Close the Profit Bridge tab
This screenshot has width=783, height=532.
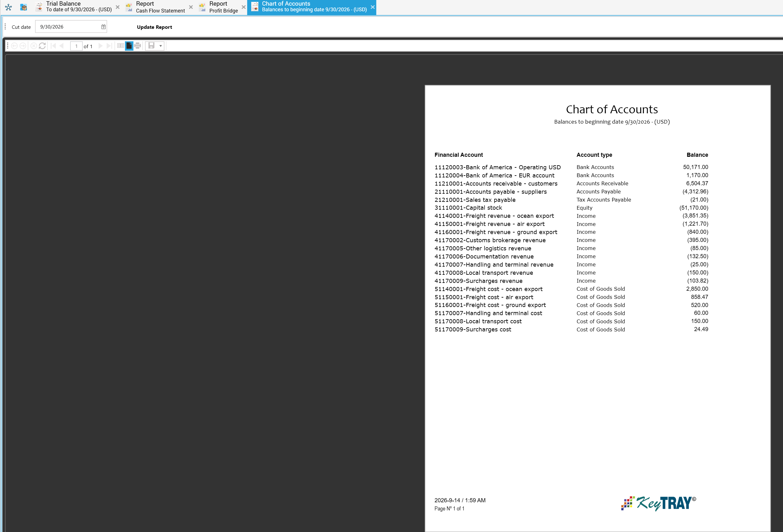244,7
